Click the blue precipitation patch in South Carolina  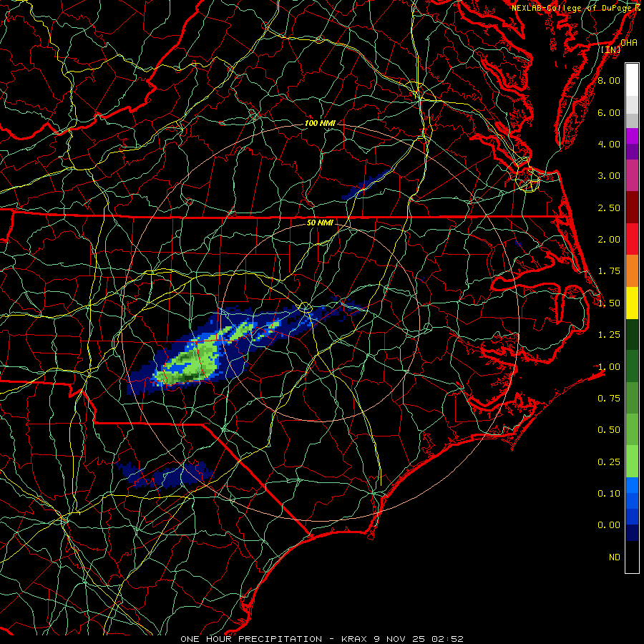point(166,474)
